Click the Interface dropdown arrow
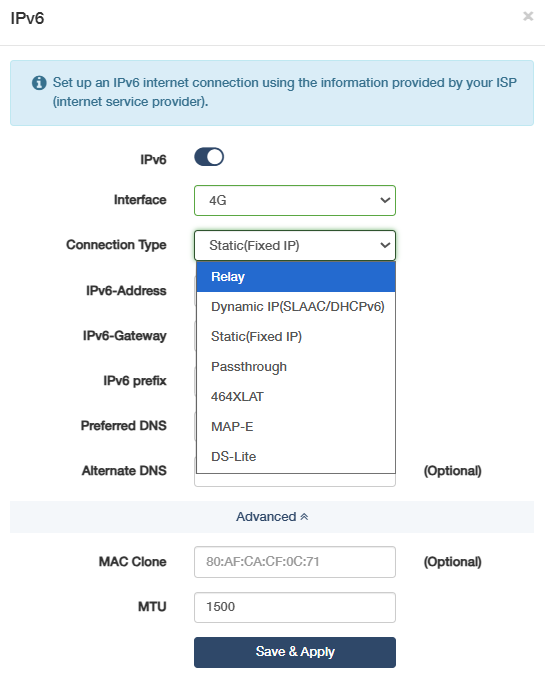The width and height of the screenshot is (545, 676). click(385, 200)
